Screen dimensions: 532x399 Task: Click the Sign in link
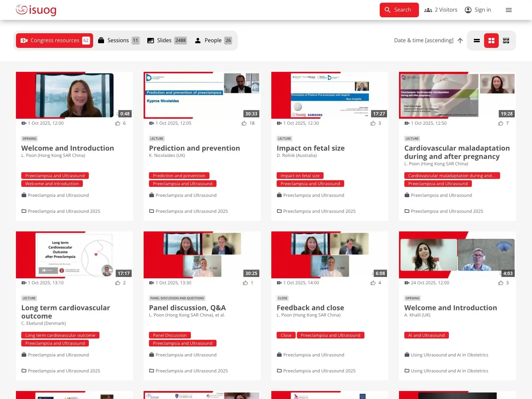[483, 10]
